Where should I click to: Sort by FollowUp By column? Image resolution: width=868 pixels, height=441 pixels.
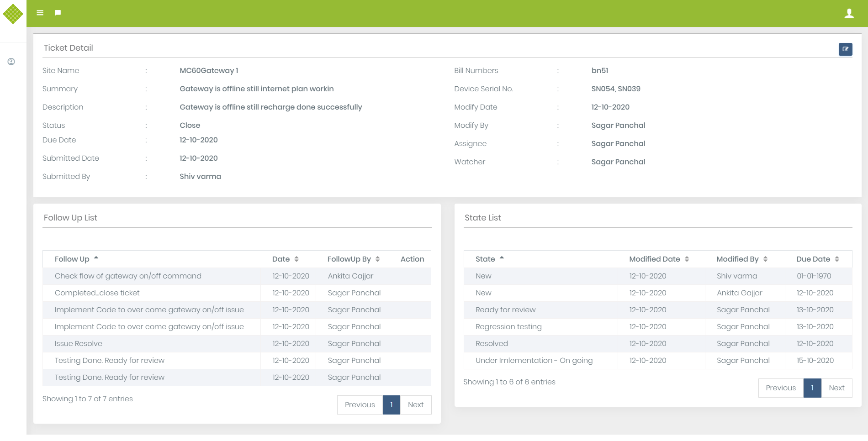click(x=353, y=259)
